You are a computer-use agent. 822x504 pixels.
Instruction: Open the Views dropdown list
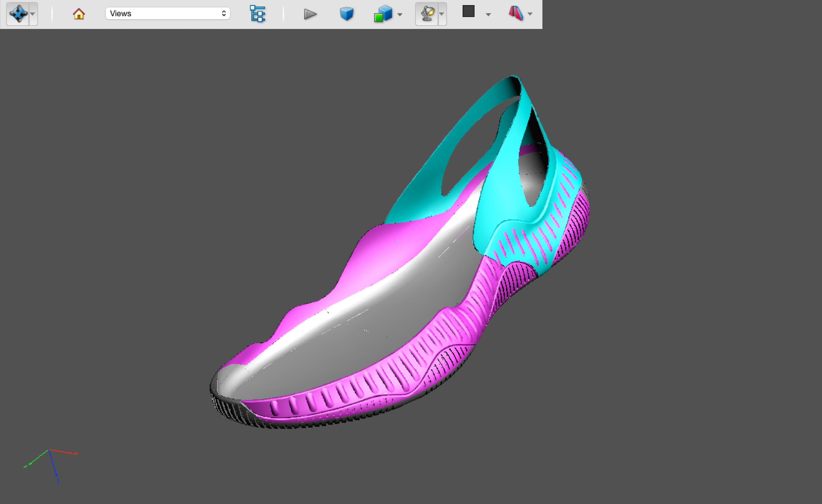pyautogui.click(x=168, y=14)
